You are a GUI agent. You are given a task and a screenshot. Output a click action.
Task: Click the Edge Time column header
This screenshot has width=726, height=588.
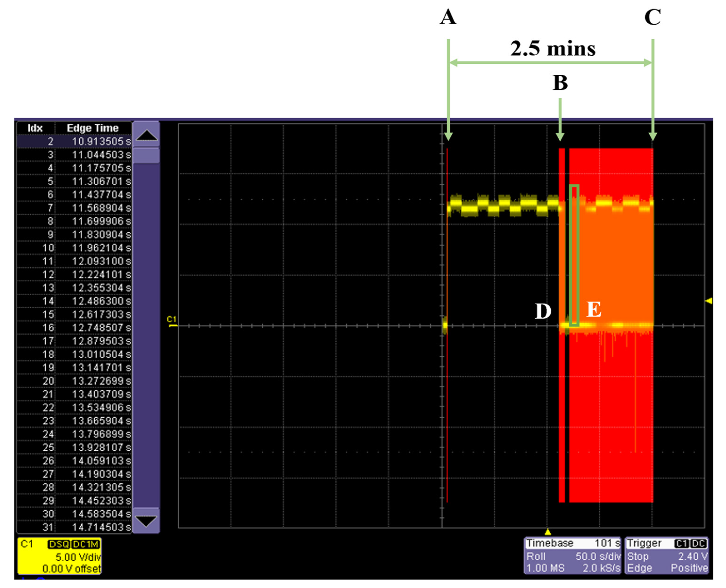pyautogui.click(x=92, y=128)
